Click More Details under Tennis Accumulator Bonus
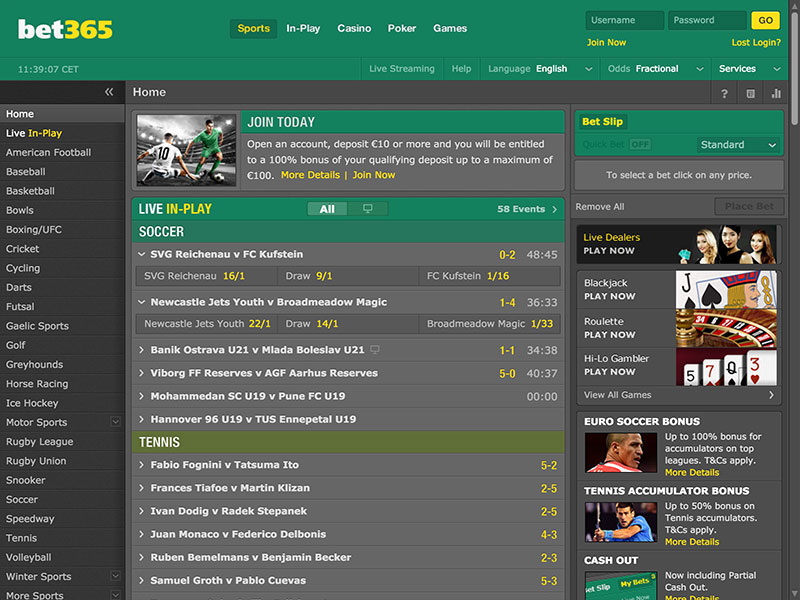Image resolution: width=800 pixels, height=600 pixels. (692, 542)
